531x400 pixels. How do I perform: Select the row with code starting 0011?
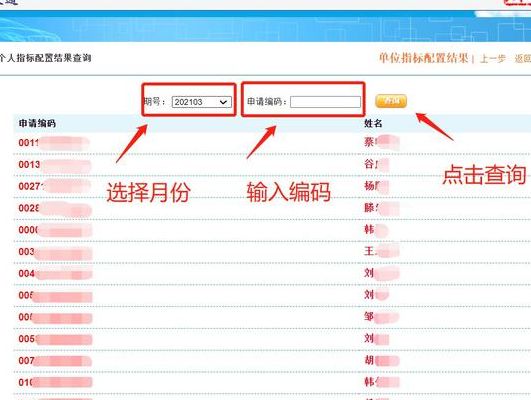[271, 143]
